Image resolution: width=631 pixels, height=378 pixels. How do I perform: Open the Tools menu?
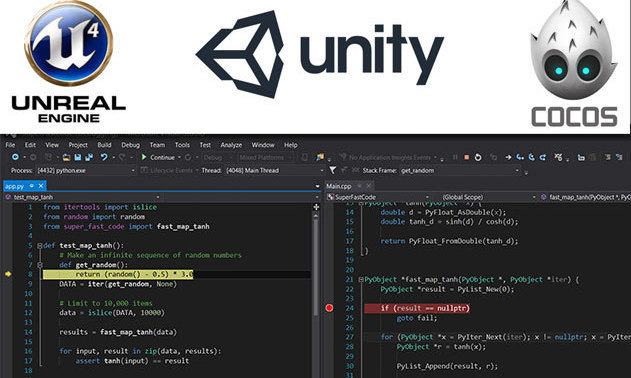[x=182, y=145]
